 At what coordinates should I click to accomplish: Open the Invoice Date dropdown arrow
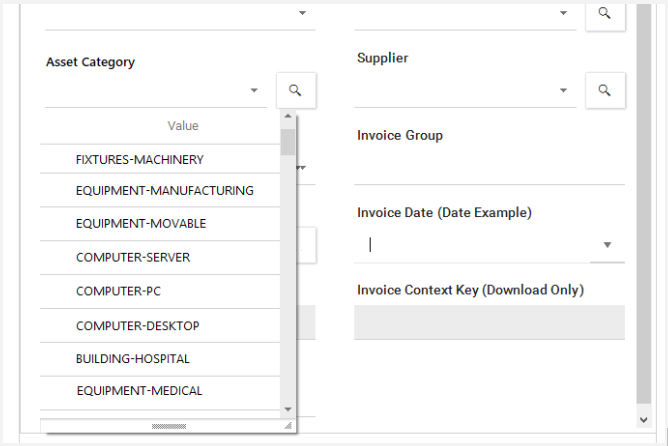tap(608, 245)
